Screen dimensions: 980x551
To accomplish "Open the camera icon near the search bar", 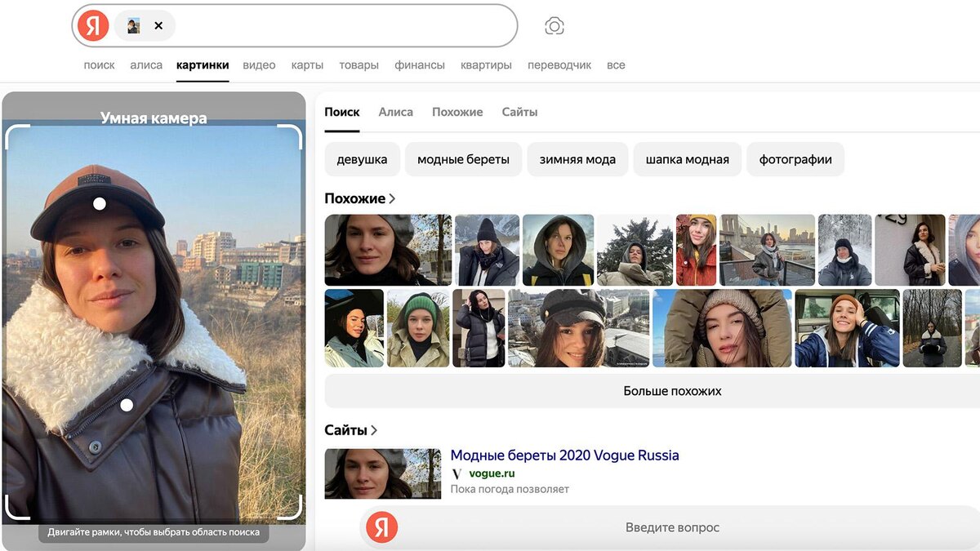I will (554, 25).
